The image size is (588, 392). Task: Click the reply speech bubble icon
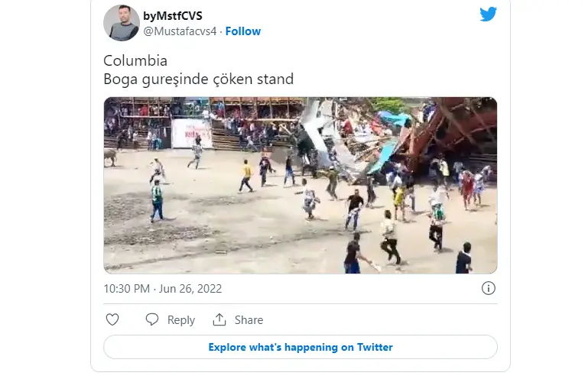click(x=152, y=319)
